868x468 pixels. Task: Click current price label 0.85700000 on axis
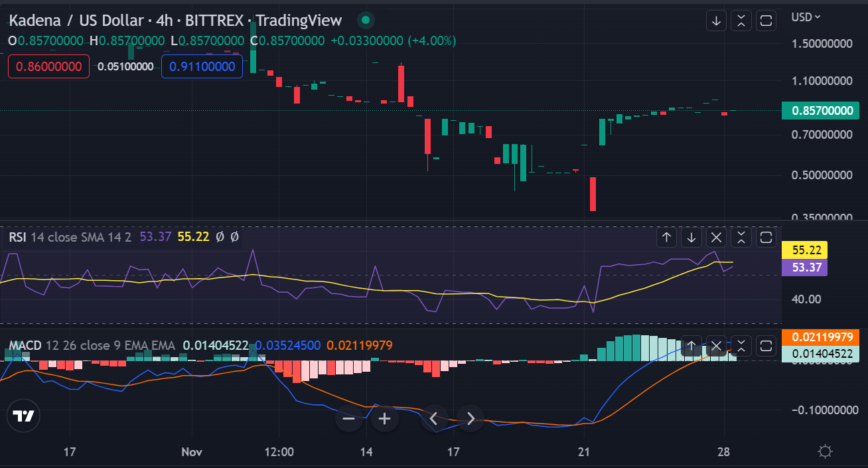[x=821, y=110]
